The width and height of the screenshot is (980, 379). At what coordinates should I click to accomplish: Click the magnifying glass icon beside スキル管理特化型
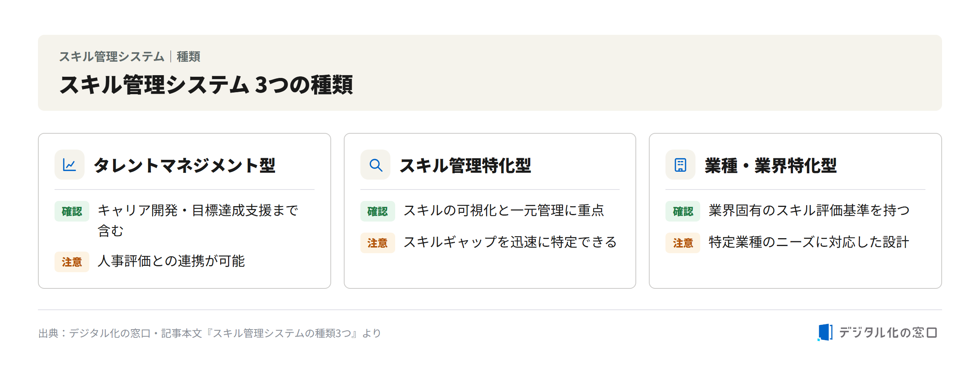tap(375, 165)
